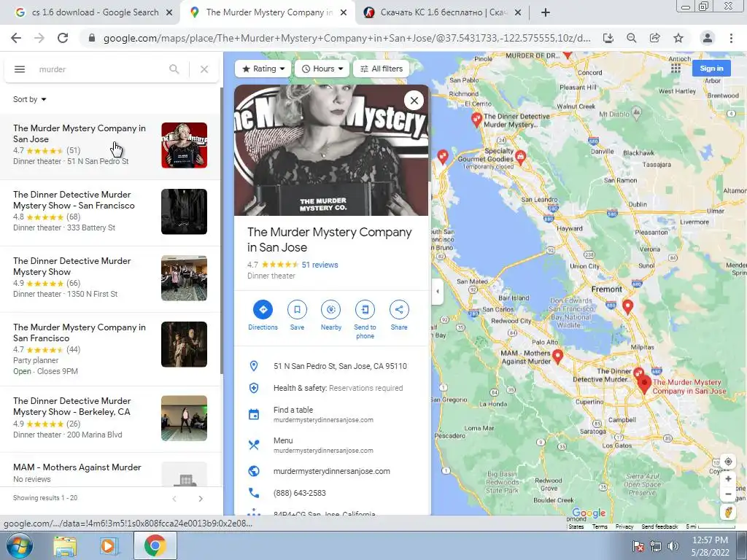Open volume control in system tray
The width and height of the screenshot is (747, 560).
(673, 546)
